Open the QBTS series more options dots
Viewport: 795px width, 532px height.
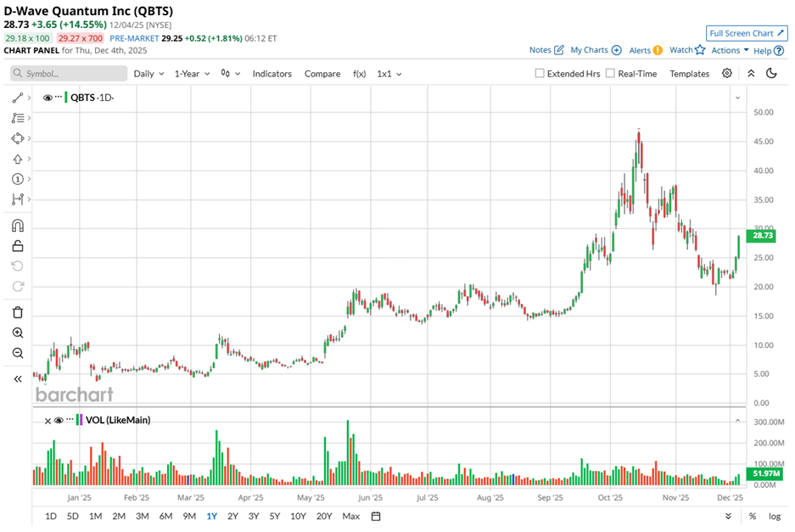59,97
